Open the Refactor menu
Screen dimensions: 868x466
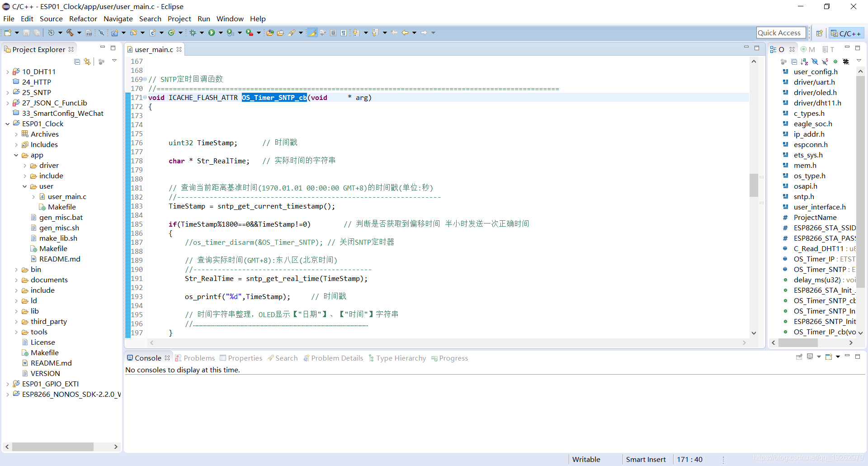point(83,19)
